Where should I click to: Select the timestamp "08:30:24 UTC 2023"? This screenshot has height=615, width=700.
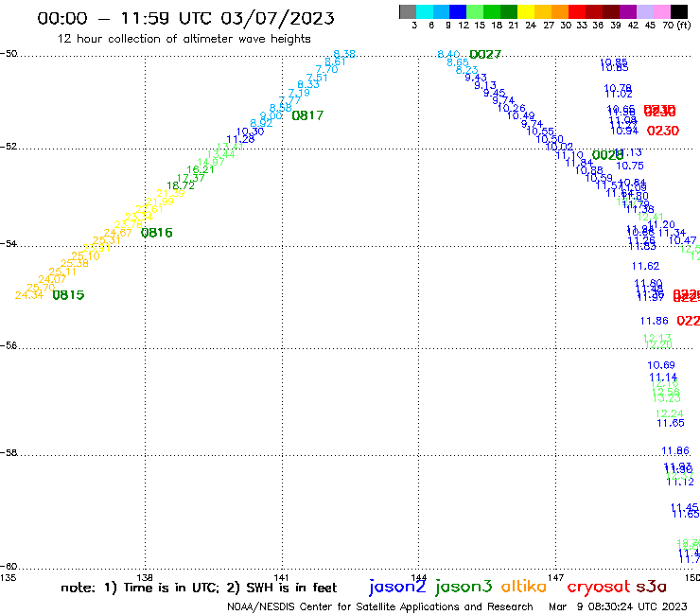tap(638, 606)
